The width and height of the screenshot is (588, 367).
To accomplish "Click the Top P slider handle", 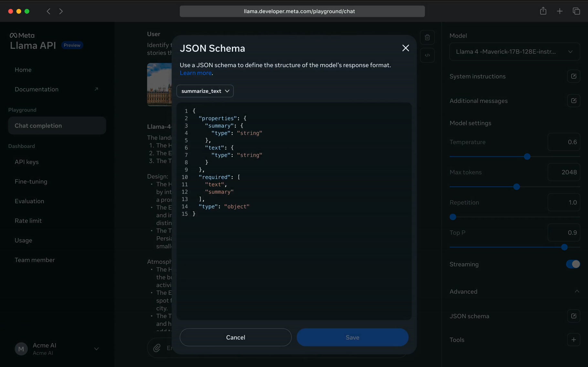I will (564, 247).
